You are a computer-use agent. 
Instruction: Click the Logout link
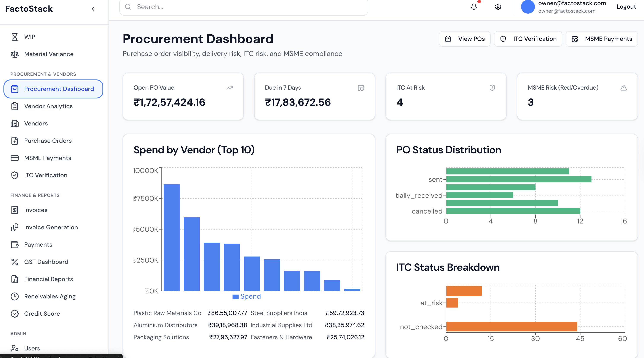coord(626,6)
